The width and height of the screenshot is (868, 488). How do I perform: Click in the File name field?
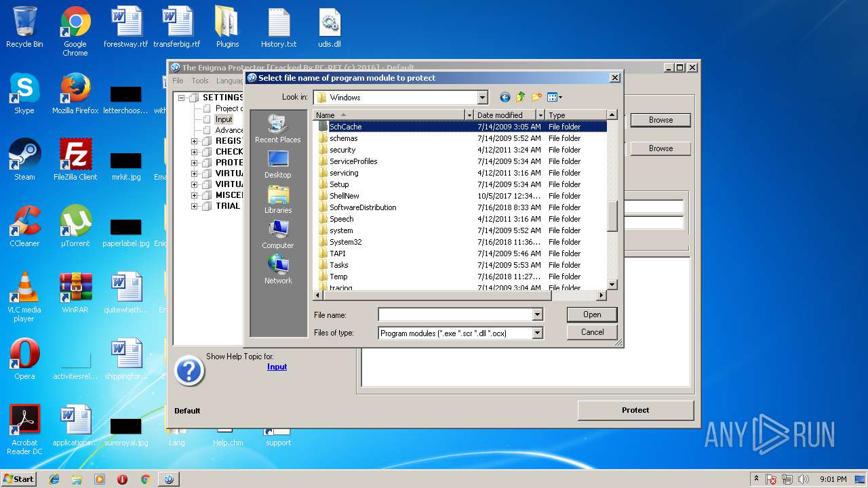click(x=455, y=314)
